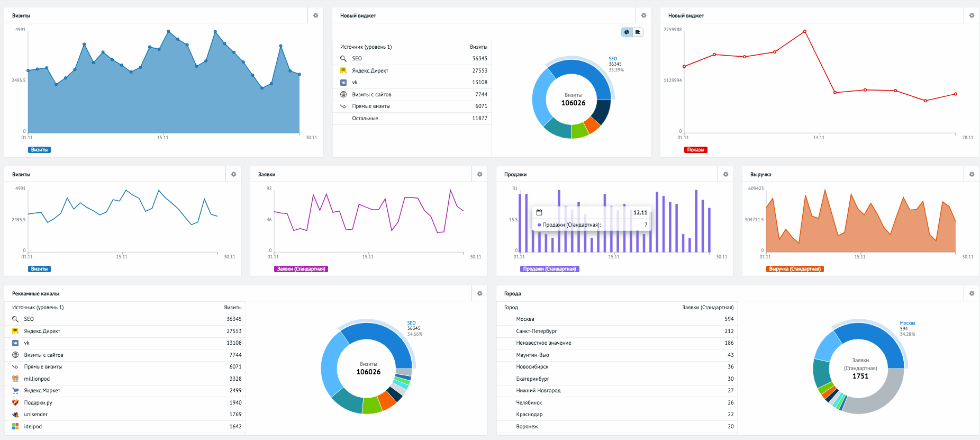Click Санкт-Петербург city row
This screenshot has height=440, width=980.
pyautogui.click(x=617, y=331)
